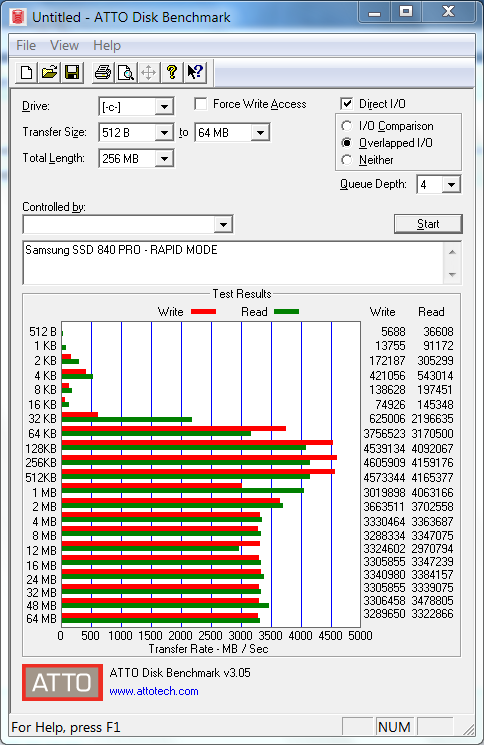Uncheck the Direct I/O checkbox
Viewport: 484px width, 745px height.
pyautogui.click(x=347, y=104)
